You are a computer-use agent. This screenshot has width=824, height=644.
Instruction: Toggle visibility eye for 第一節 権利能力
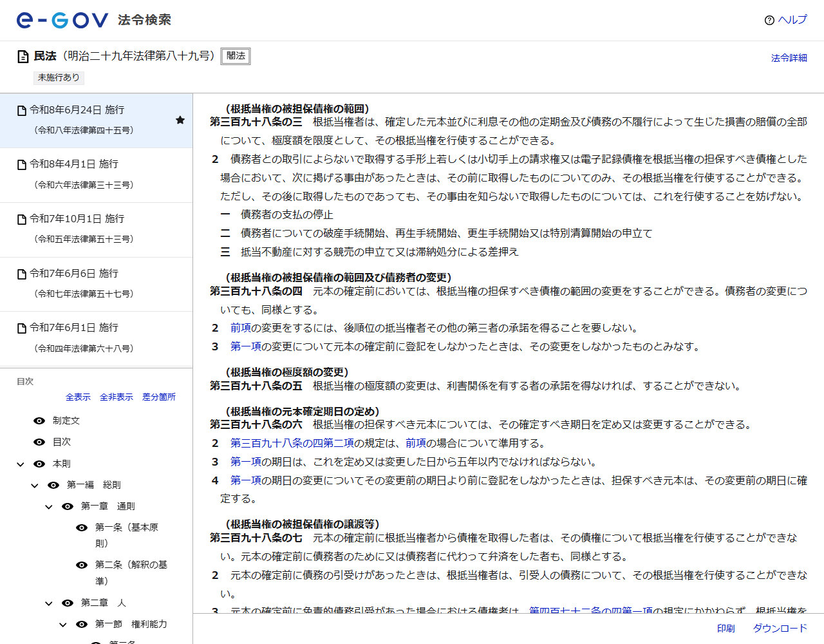click(x=82, y=624)
